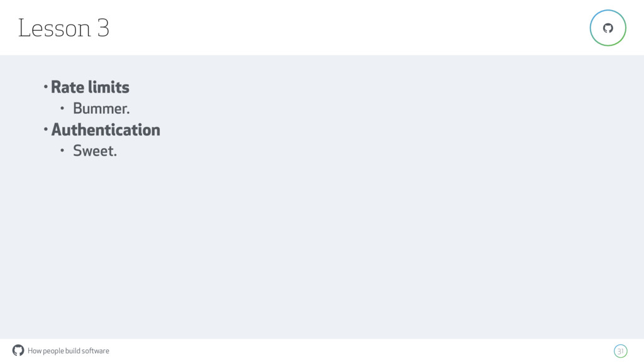Click the GitHub logo in the footer
This screenshot has height=362, width=644.
(x=18, y=350)
